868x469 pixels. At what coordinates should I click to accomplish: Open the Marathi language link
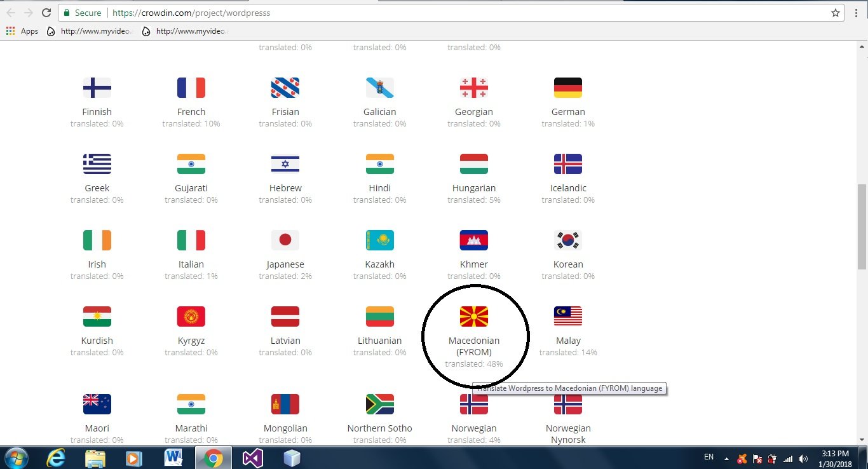click(191, 428)
